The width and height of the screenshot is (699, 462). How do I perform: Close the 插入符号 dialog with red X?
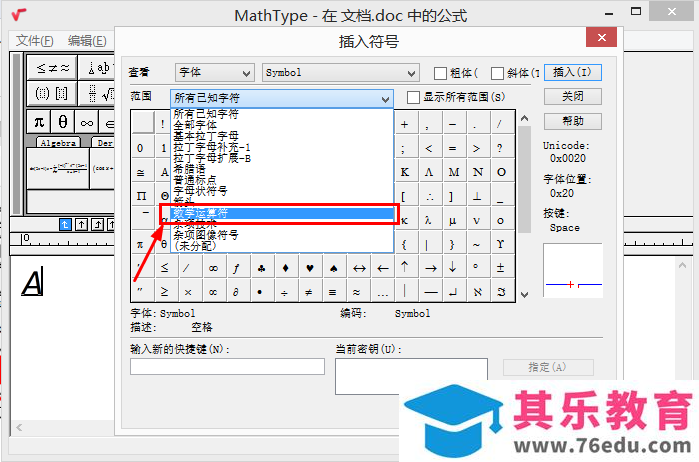point(601,37)
